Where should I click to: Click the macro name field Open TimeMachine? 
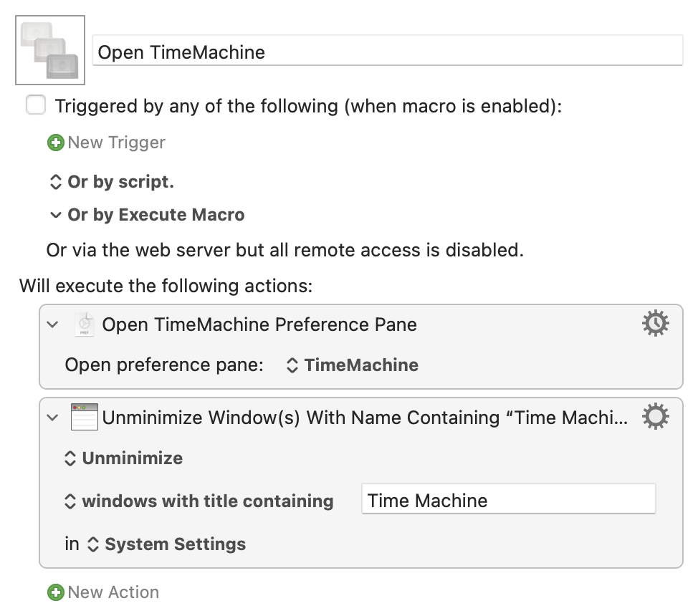tap(387, 51)
